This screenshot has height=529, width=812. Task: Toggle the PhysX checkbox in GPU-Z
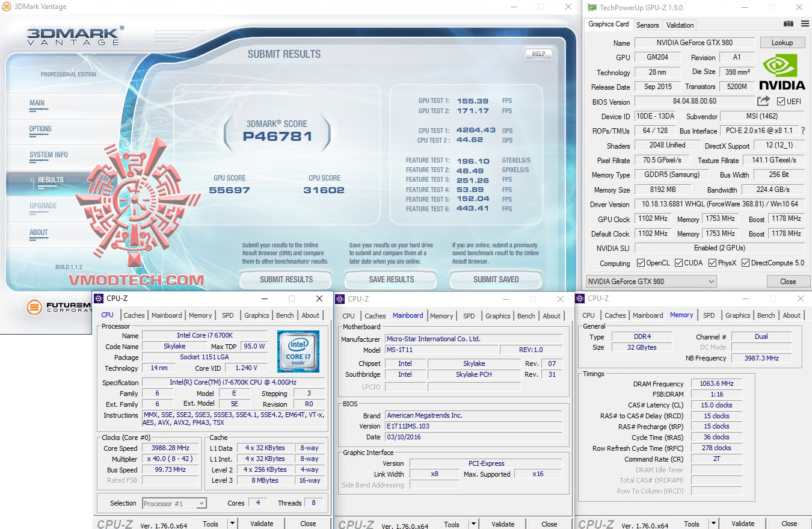tap(712, 263)
